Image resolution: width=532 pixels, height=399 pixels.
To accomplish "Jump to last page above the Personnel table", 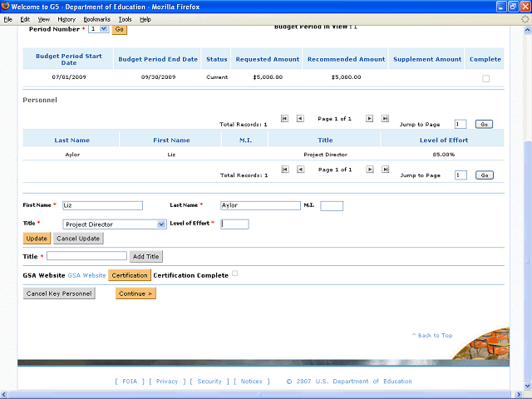I will tap(385, 119).
